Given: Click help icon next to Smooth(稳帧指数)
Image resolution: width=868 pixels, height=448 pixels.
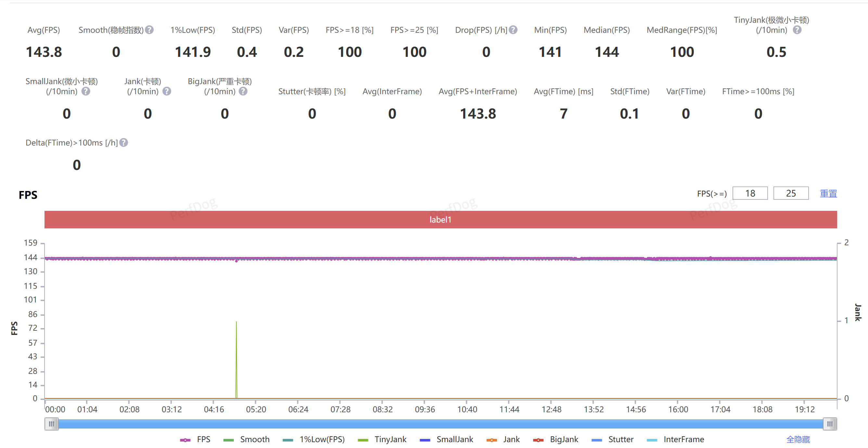Looking at the screenshot, I should point(149,30).
